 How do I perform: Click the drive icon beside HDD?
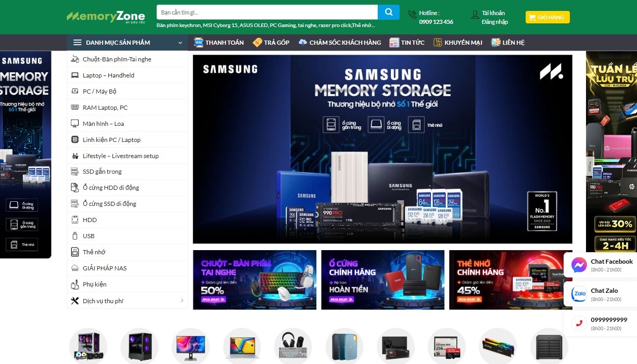pos(75,220)
